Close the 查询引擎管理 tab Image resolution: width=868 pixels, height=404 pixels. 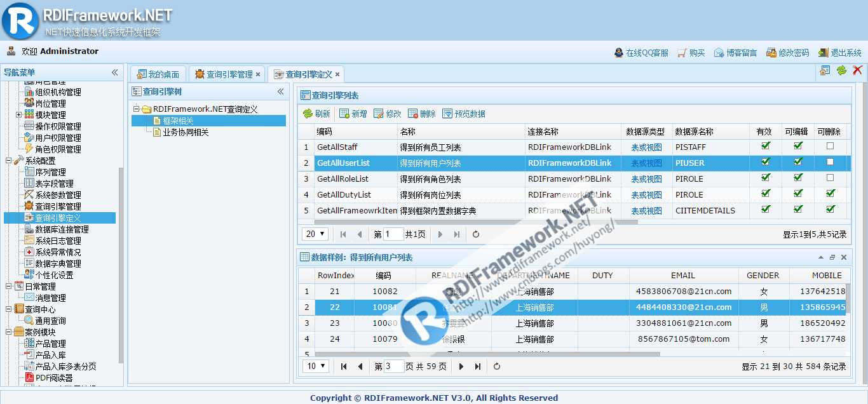click(258, 74)
